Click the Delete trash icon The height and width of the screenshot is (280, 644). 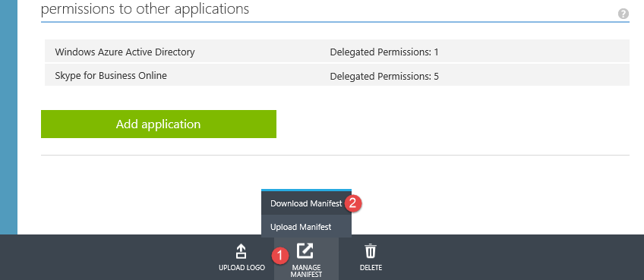point(371,251)
